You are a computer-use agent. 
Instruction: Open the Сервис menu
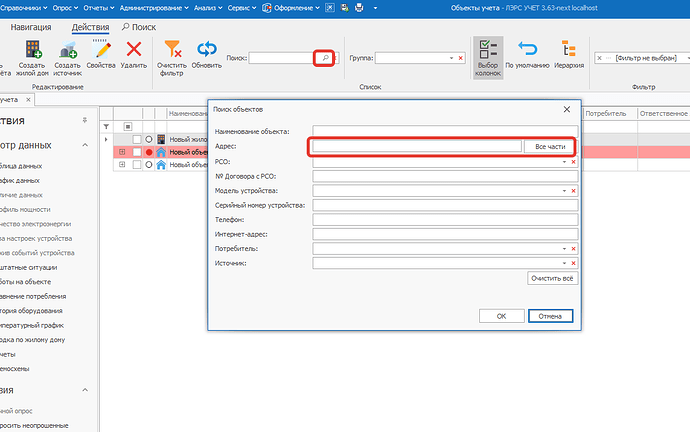242,8
